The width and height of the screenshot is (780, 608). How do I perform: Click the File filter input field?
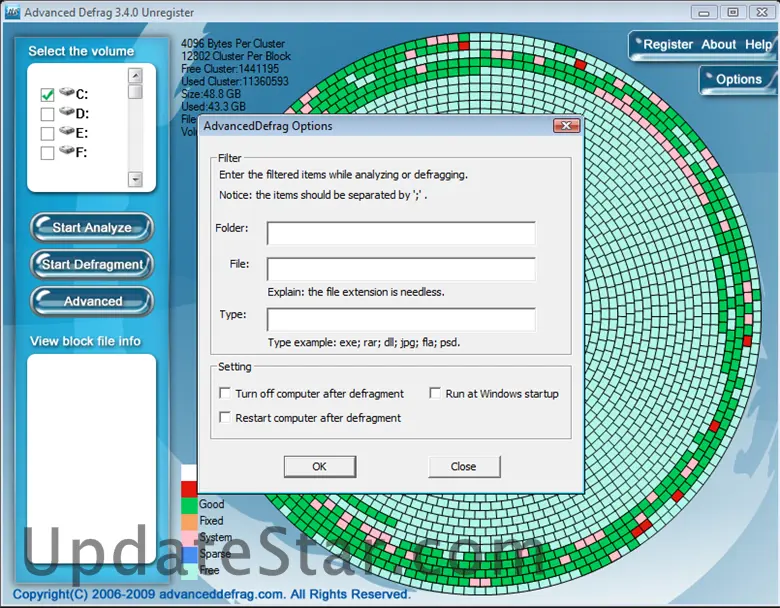(x=401, y=269)
